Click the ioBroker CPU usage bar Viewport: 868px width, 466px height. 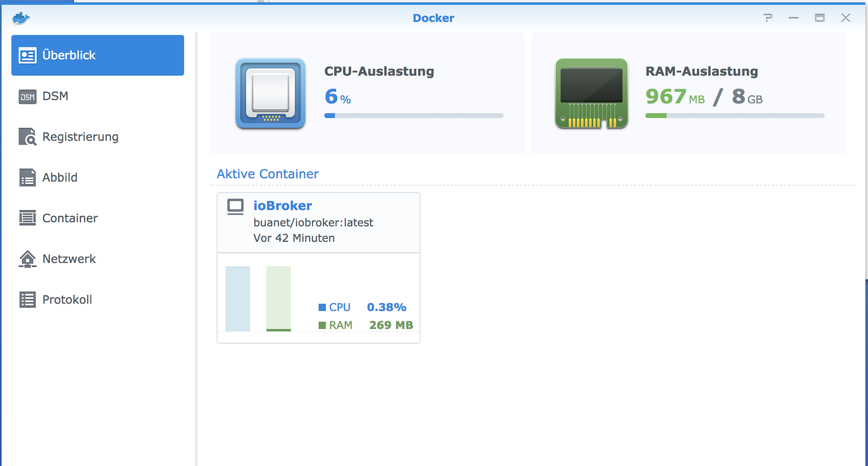click(238, 299)
